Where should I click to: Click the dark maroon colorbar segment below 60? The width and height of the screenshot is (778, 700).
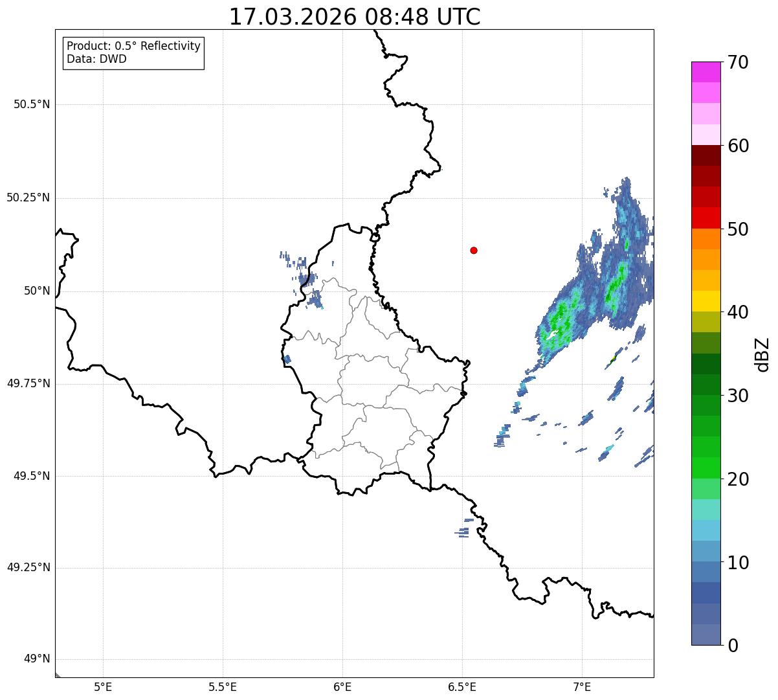point(706,155)
